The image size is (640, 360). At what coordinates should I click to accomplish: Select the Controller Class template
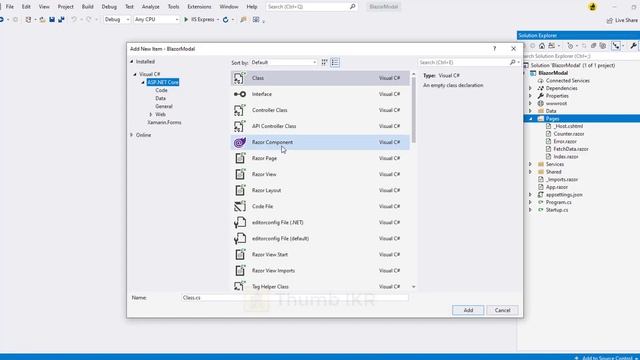(320, 110)
